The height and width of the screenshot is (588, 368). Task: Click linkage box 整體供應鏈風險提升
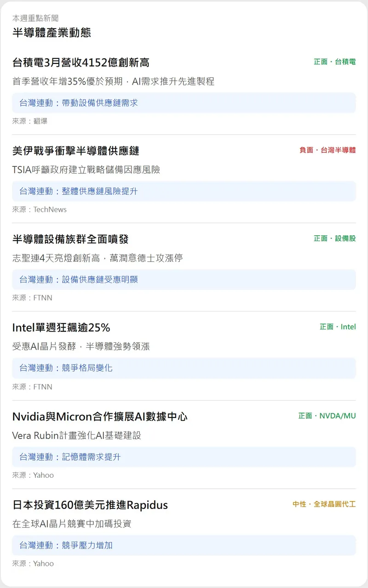(184, 191)
